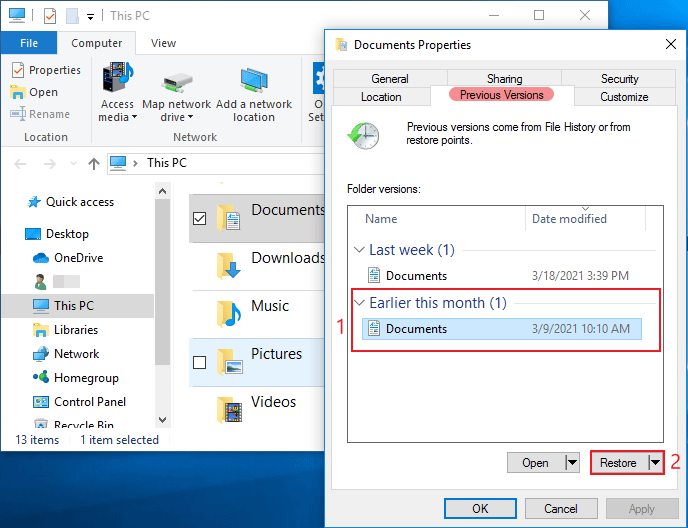The image size is (688, 528).
Task: Open the File ribbon tab
Action: (x=29, y=43)
